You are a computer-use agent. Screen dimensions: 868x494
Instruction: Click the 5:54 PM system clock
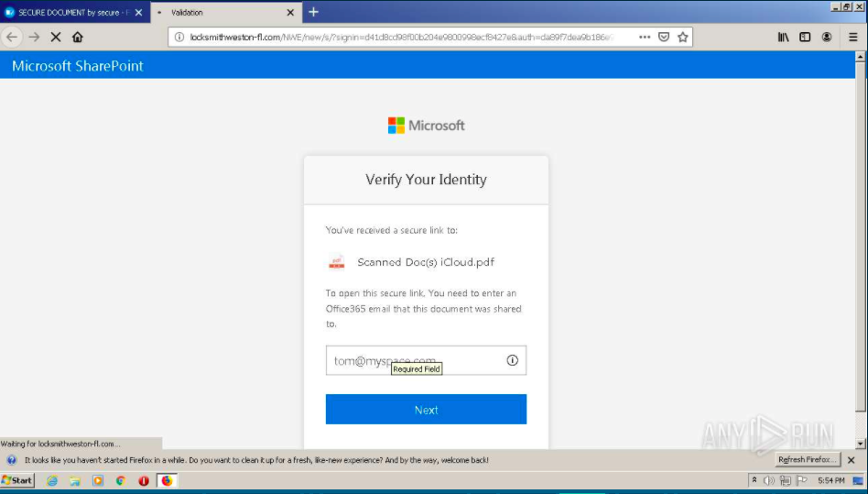[830, 480]
